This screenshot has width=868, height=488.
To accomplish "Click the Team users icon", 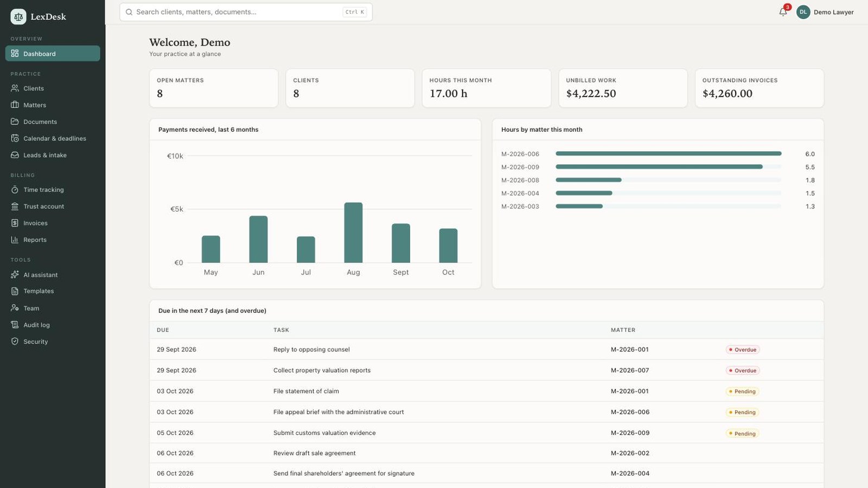I will point(15,308).
